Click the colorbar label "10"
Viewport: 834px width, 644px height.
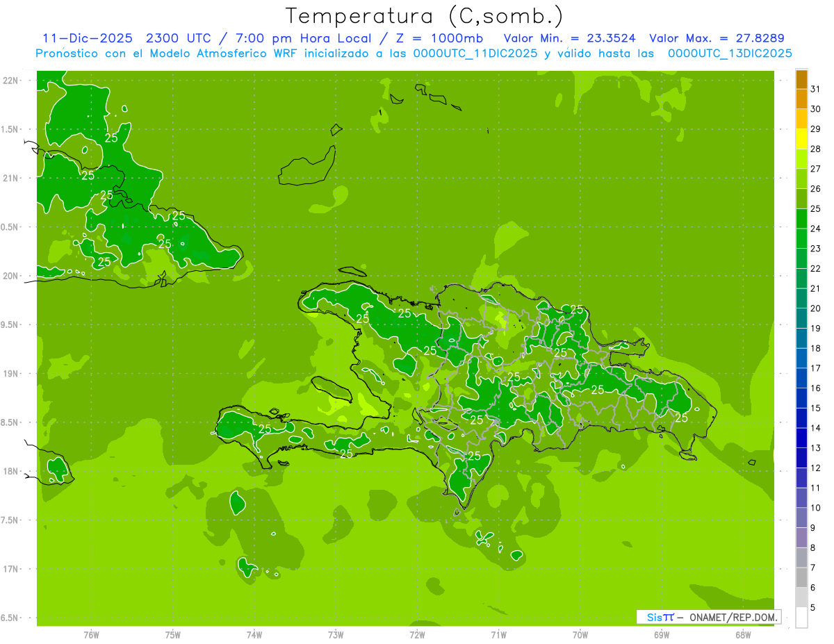(815, 508)
